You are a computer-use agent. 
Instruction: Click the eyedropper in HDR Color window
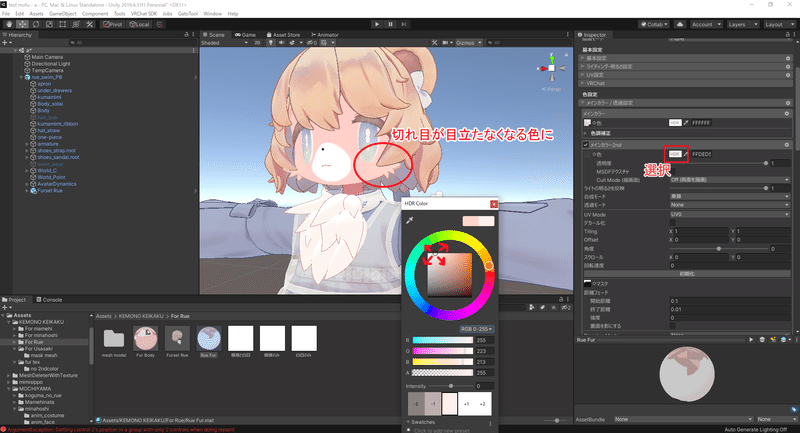point(410,220)
